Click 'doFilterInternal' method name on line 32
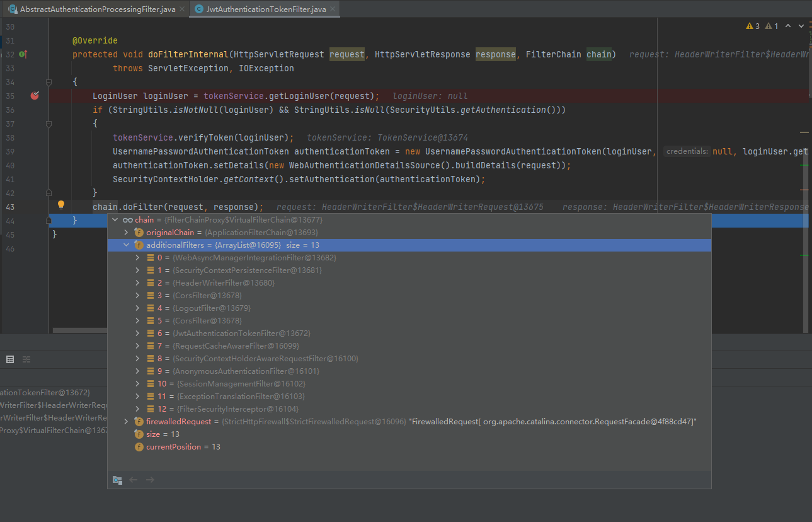Image resolution: width=812 pixels, height=522 pixels. tap(188, 54)
